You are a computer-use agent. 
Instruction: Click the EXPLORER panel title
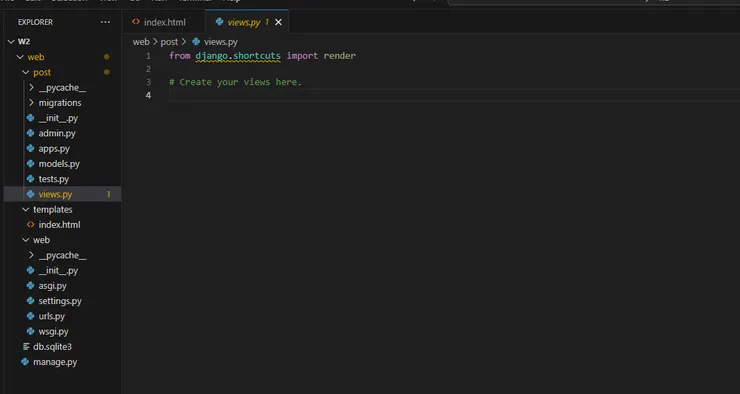pos(35,22)
